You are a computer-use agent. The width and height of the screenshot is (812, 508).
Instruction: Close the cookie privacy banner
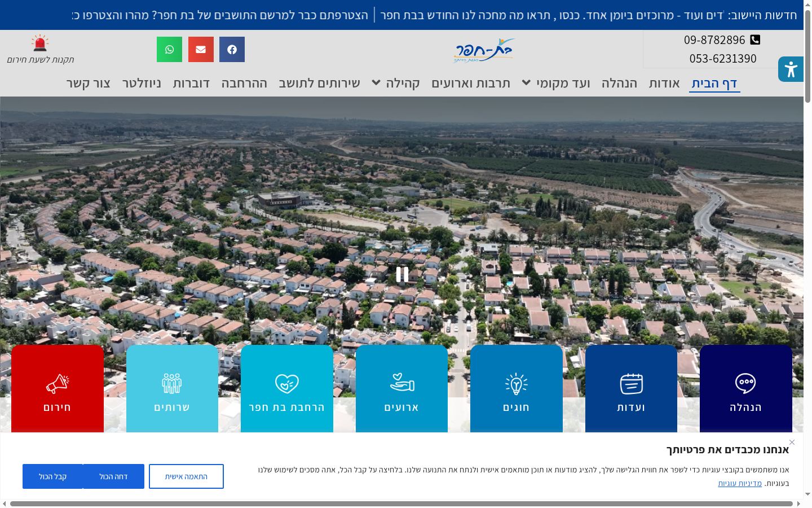(x=792, y=442)
